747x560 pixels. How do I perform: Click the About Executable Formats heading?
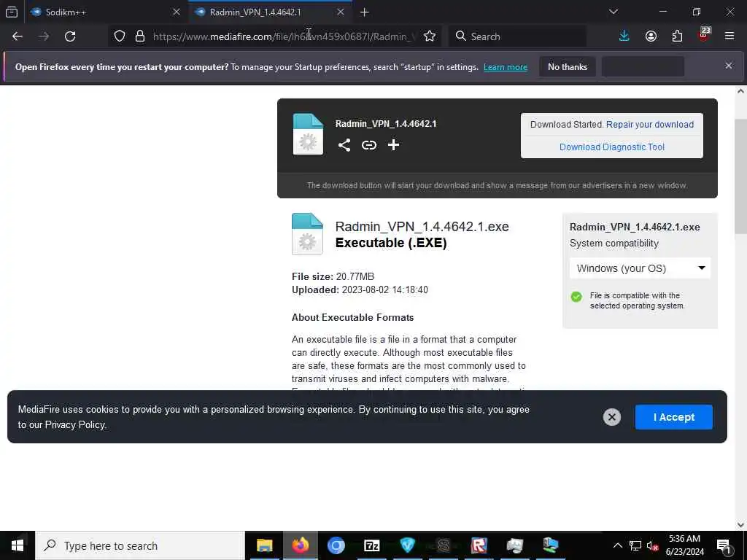point(352,318)
